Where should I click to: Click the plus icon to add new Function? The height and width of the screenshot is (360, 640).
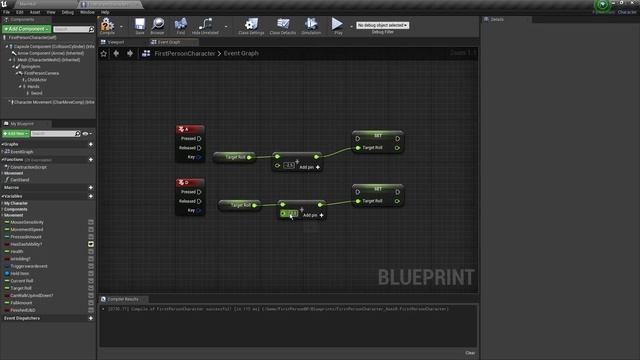pos(91,160)
